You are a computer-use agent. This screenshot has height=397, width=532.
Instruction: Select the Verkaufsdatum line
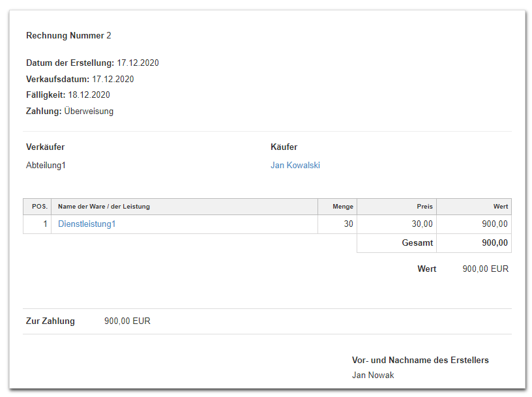click(80, 80)
